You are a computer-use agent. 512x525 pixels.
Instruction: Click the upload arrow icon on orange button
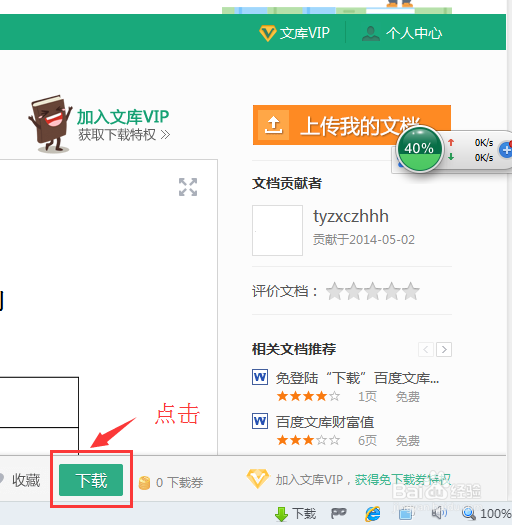[x=274, y=125]
